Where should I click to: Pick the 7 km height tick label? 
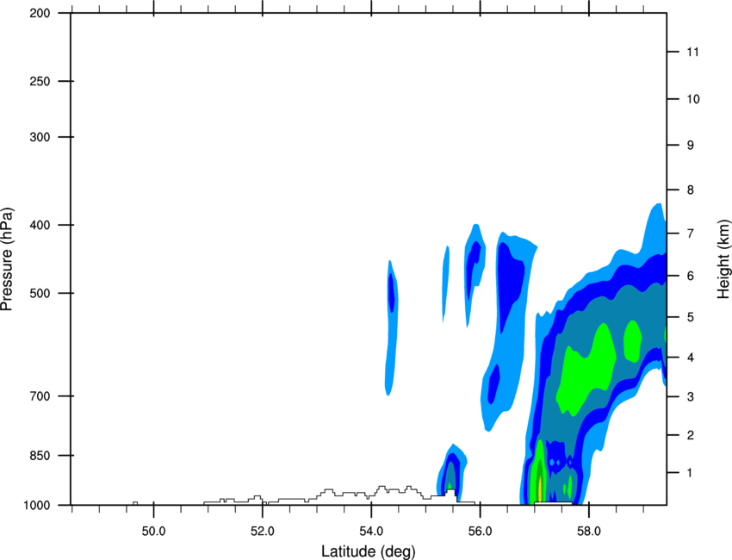tap(691, 233)
